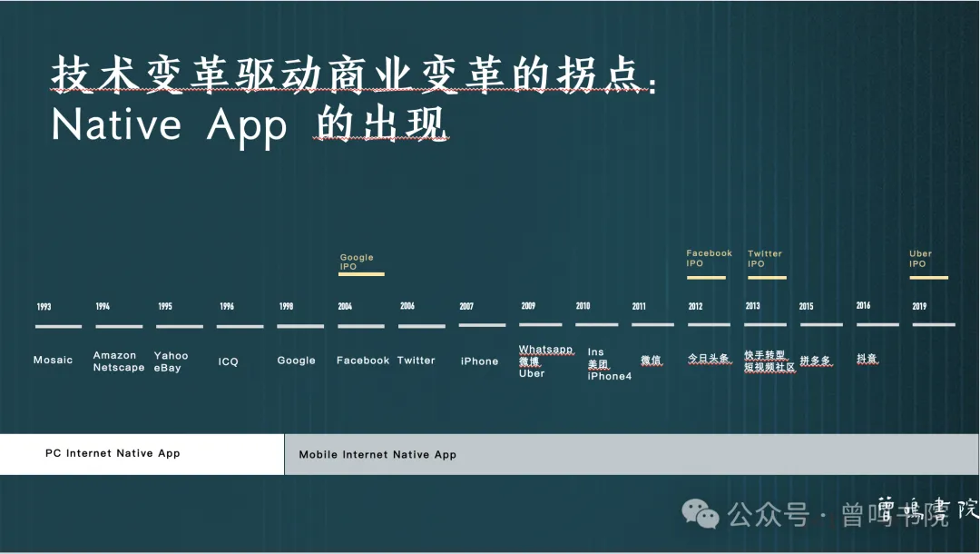Click the timeline segment bar below 1993

[59, 326]
